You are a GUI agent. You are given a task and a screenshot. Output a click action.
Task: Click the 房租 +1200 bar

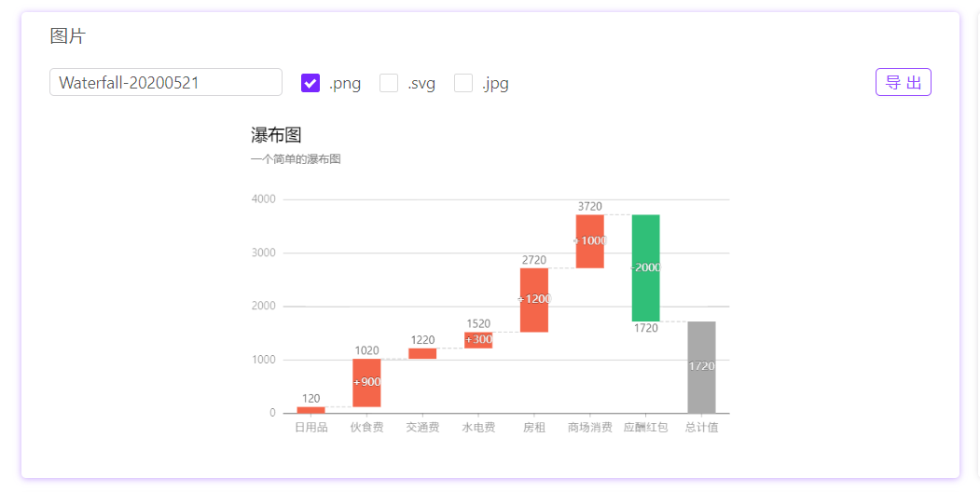533,300
